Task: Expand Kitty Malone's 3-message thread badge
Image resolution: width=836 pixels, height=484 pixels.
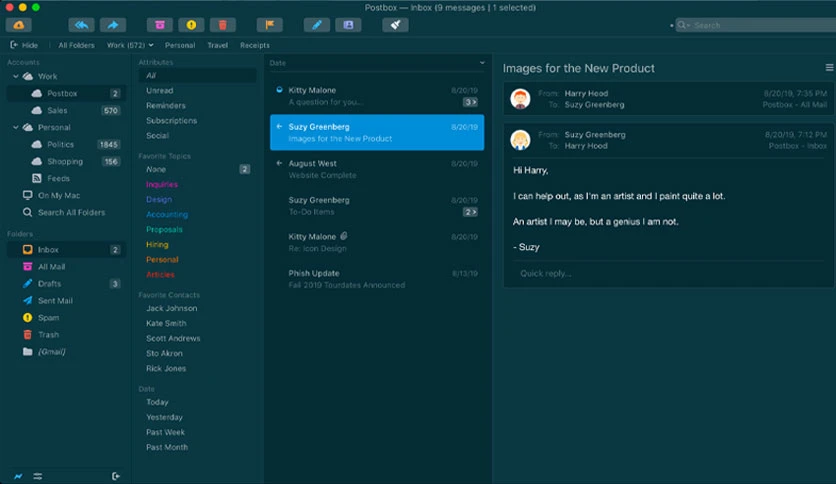Action: tap(470, 102)
